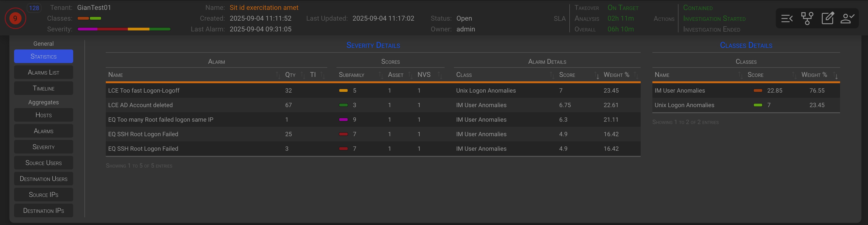Open the Source Users aggregate
868x225 pixels.
pyautogui.click(x=43, y=163)
